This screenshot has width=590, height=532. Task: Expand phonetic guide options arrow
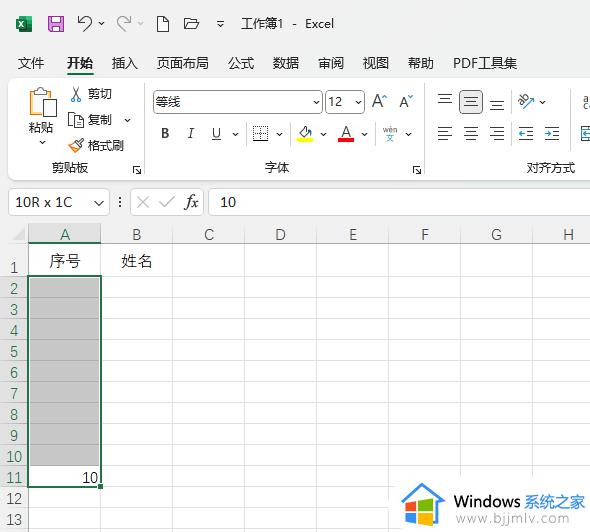409,134
